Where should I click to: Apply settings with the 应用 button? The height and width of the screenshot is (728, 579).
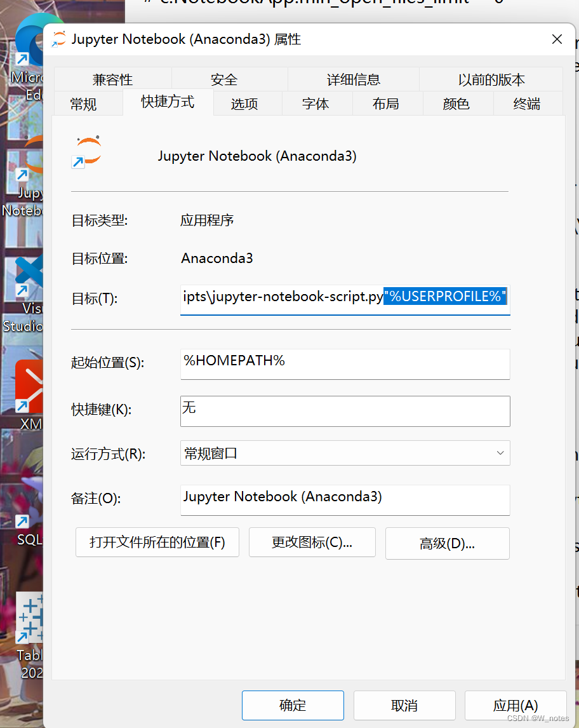click(515, 705)
